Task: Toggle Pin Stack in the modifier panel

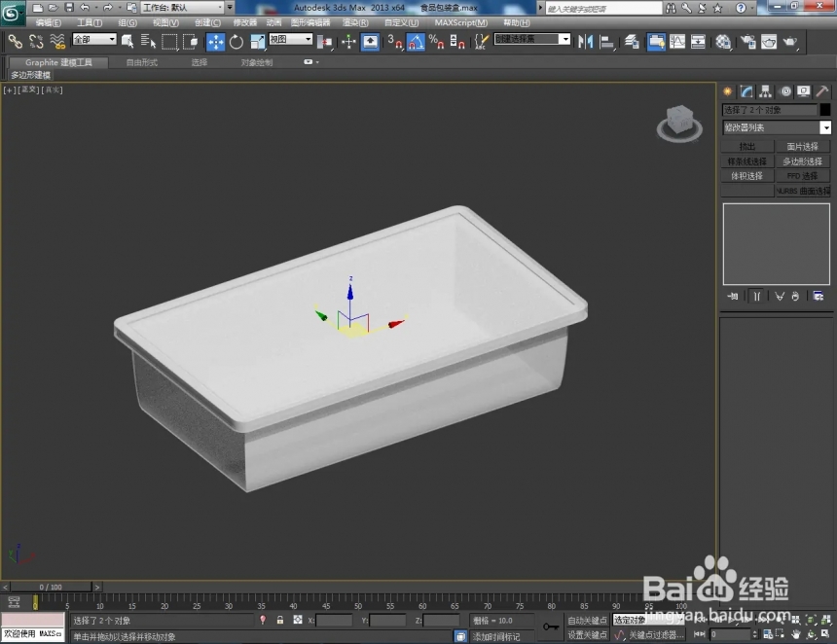Action: (x=732, y=296)
